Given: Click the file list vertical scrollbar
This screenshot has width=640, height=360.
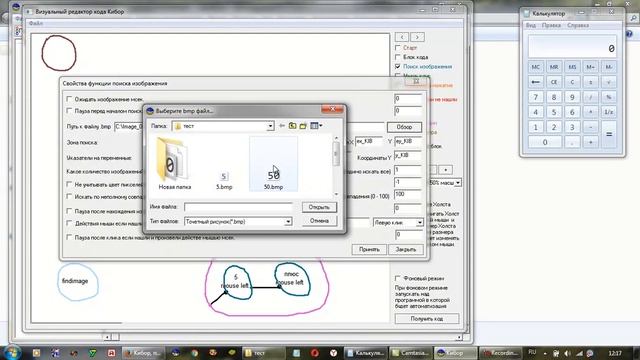Looking at the screenshot, I should click(336, 166).
